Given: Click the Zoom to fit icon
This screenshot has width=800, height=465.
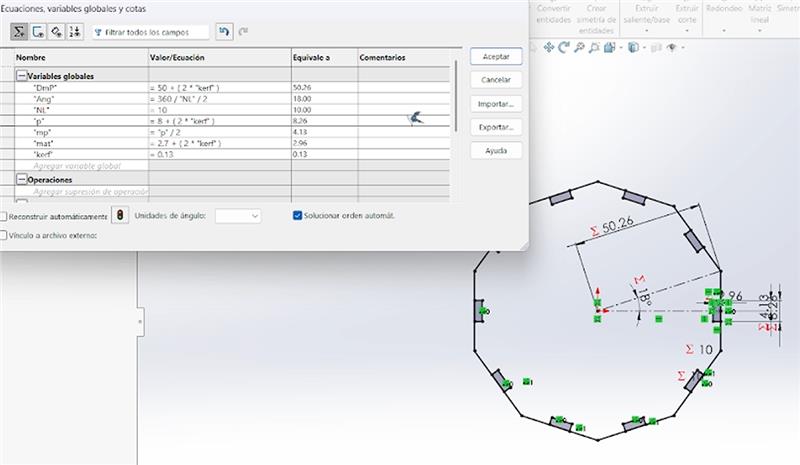Looking at the screenshot, I should point(579,47).
